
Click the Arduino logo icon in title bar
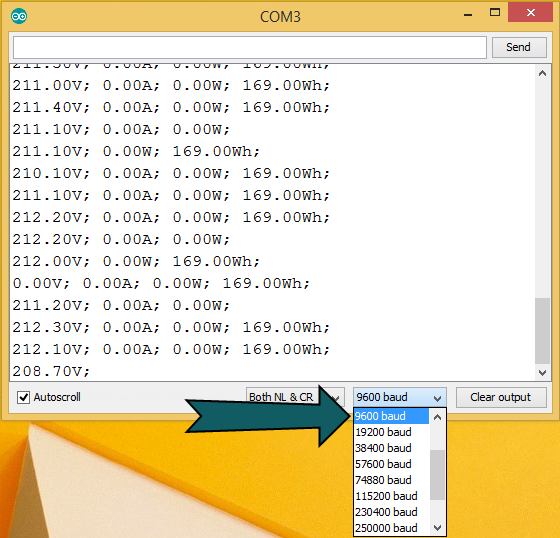(x=19, y=16)
